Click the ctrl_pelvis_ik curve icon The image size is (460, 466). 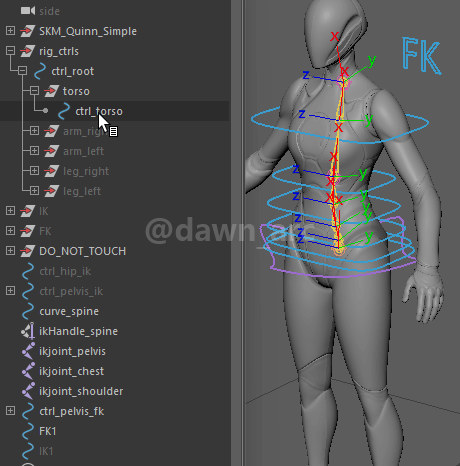[x=28, y=291]
